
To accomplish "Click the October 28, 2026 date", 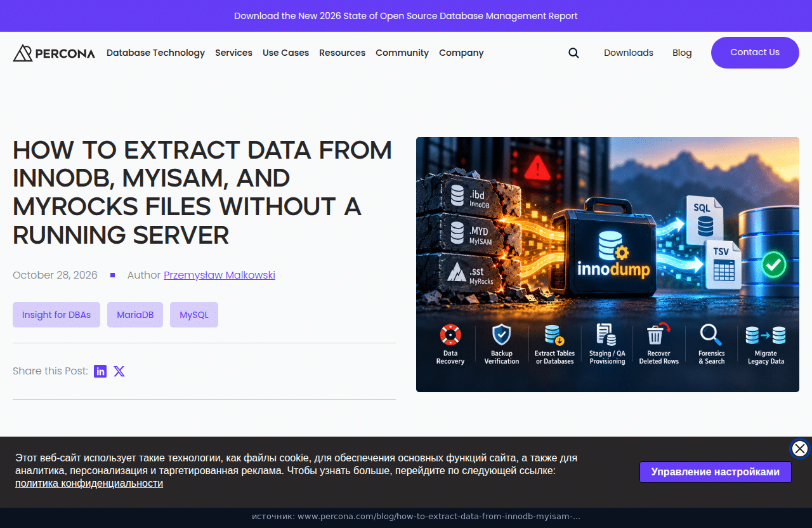I will (x=55, y=275).
